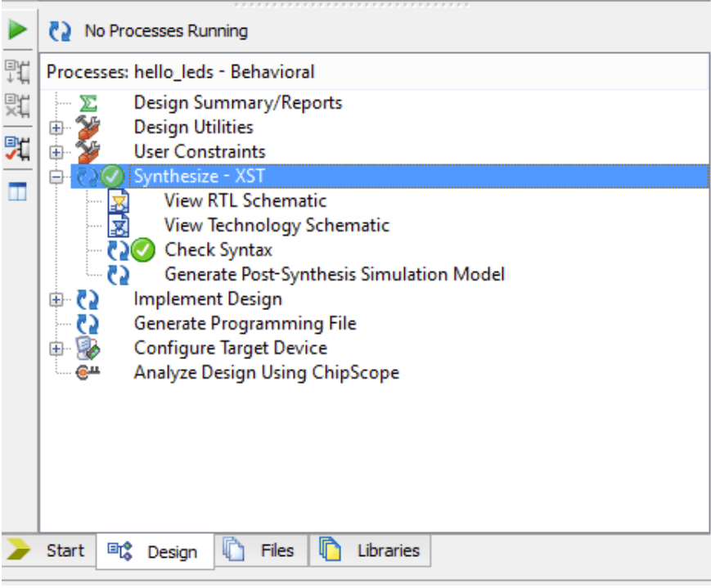This screenshot has width=711, height=588.
Task: Expand the Configure Target Device node
Action: pyautogui.click(x=56, y=348)
